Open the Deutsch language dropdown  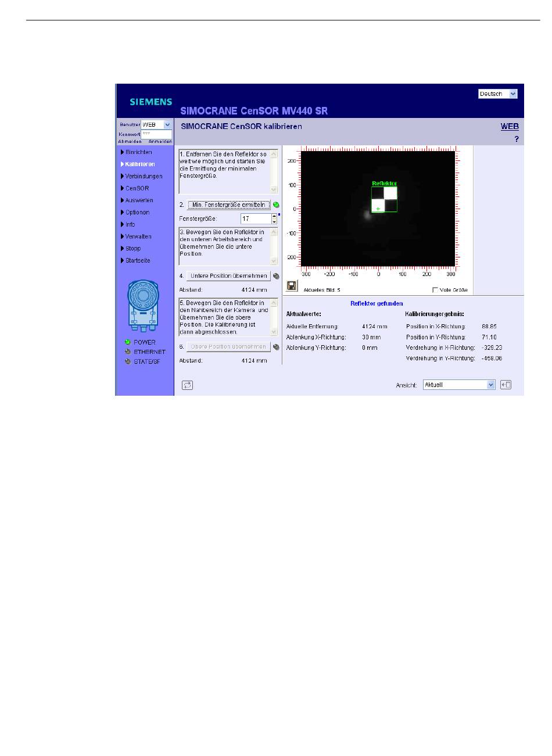(497, 94)
